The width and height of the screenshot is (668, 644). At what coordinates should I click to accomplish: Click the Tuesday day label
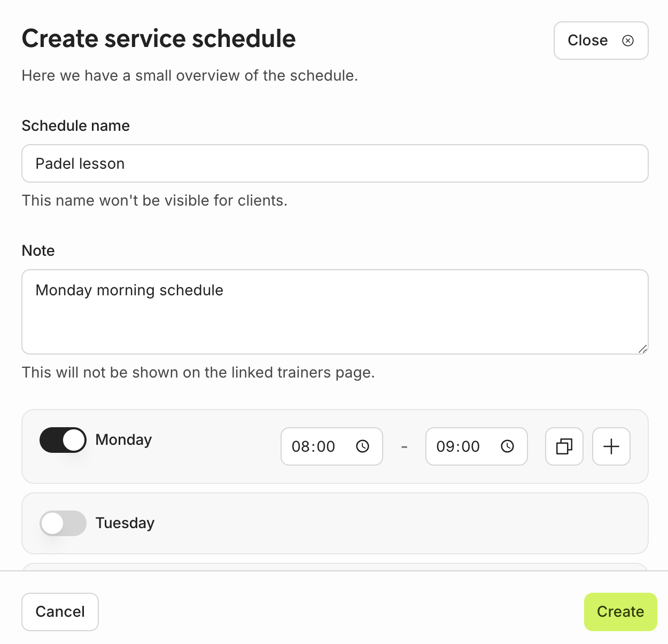tap(125, 523)
